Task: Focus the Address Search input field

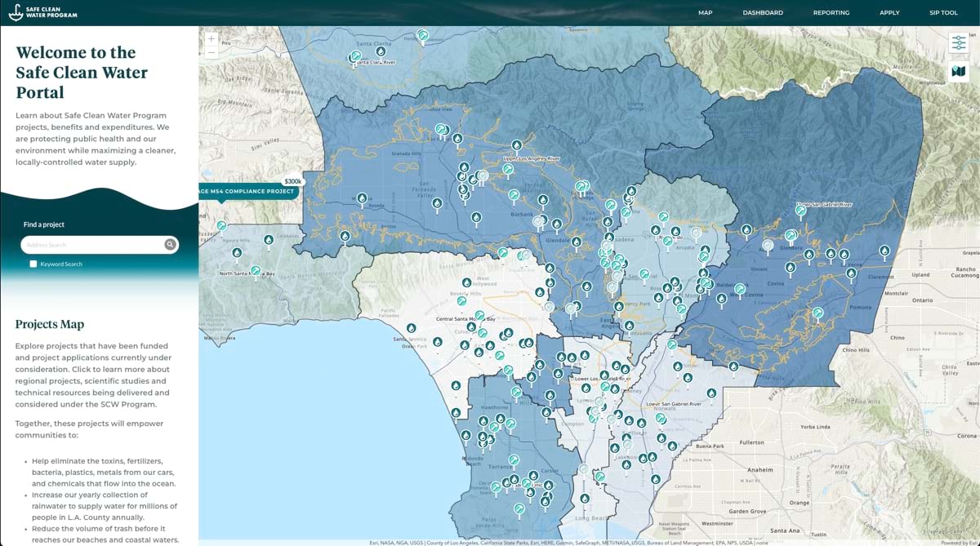Action: (93, 245)
